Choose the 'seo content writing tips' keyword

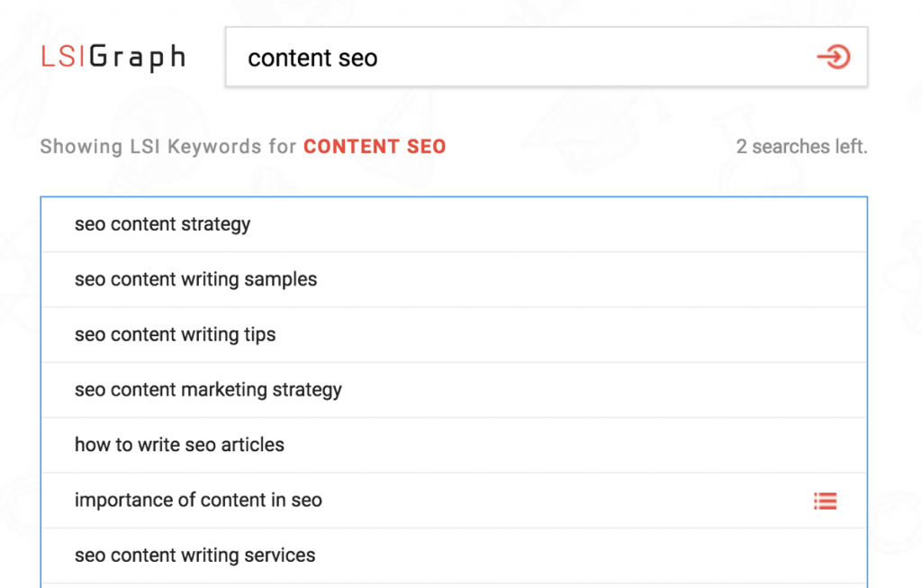click(x=175, y=335)
